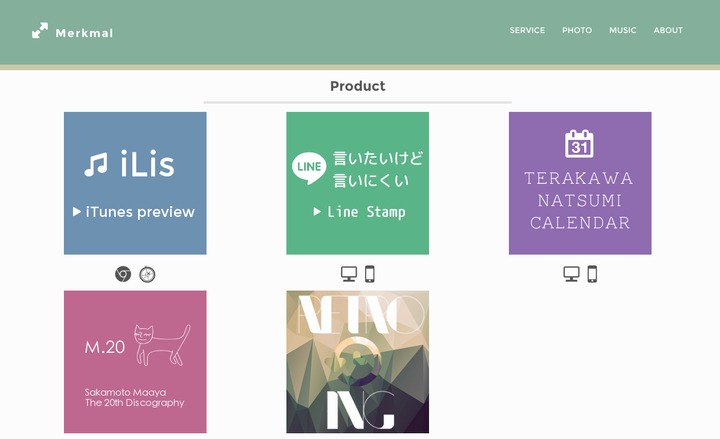Image resolution: width=720 pixels, height=439 pixels.
Task: Click the music note icon on iLis tile
Action: click(x=96, y=165)
